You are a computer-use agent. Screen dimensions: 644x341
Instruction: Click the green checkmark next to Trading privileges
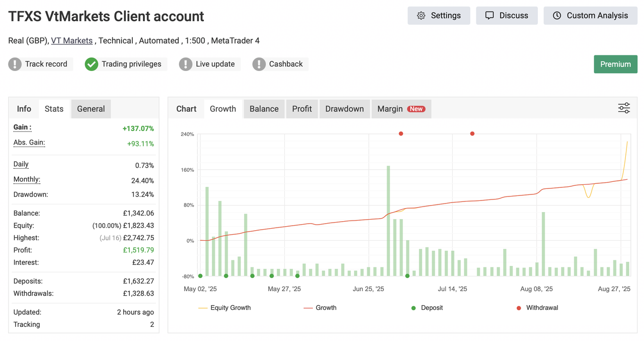point(91,64)
